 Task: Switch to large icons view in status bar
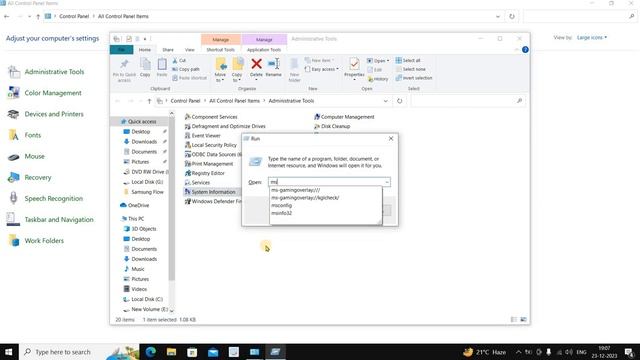524,320
